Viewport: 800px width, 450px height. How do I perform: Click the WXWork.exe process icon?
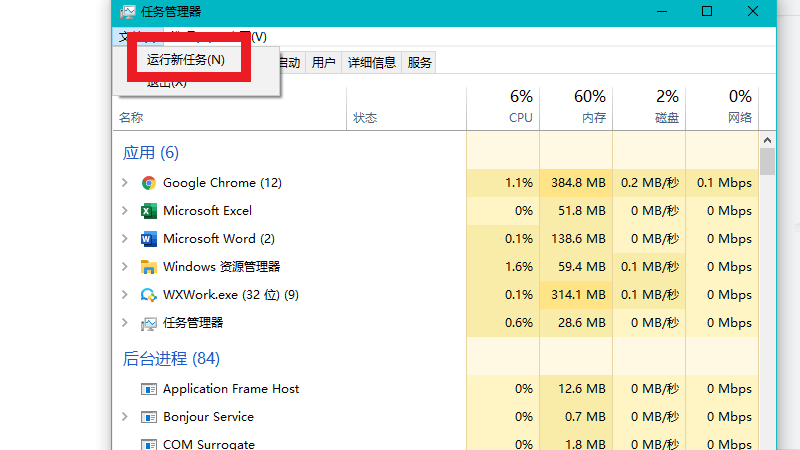pyautogui.click(x=149, y=295)
